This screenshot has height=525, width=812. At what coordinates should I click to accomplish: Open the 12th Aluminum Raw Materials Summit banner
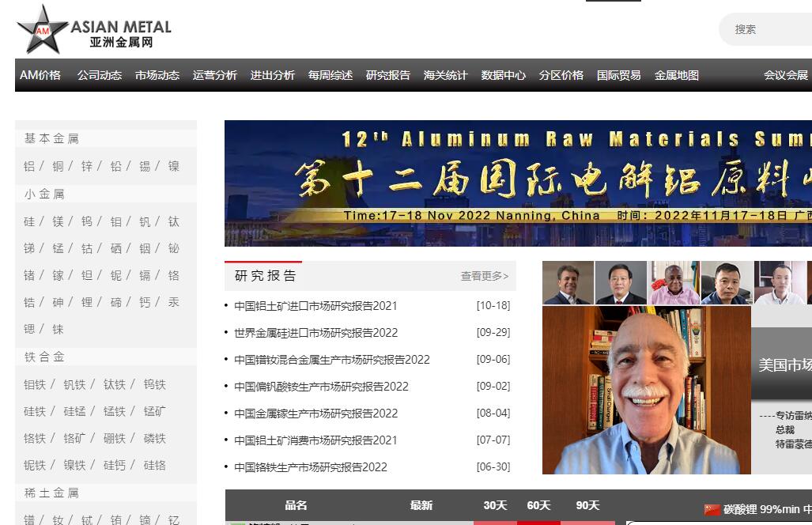(x=518, y=183)
